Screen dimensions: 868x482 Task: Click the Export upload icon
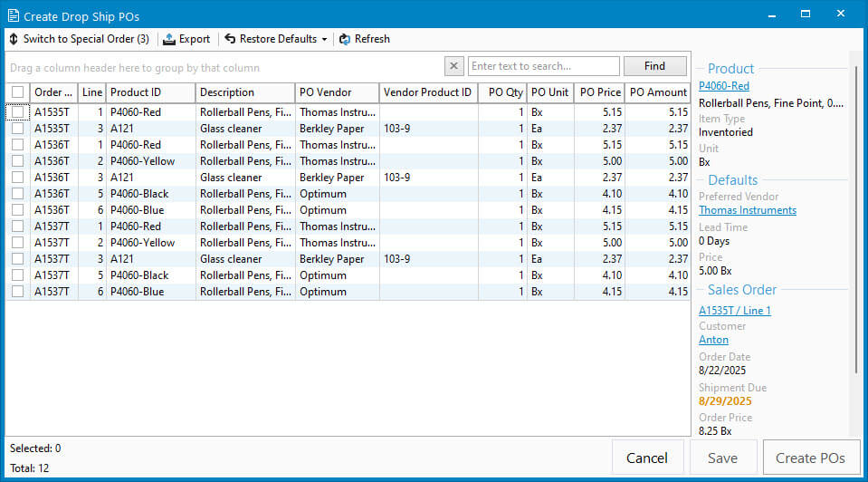[169, 39]
